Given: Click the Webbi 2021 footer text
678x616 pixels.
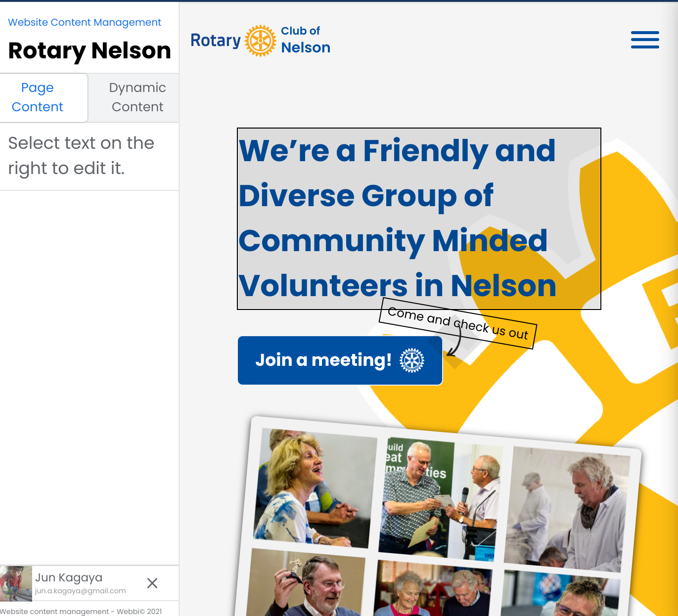Looking at the screenshot, I should coord(81,611).
